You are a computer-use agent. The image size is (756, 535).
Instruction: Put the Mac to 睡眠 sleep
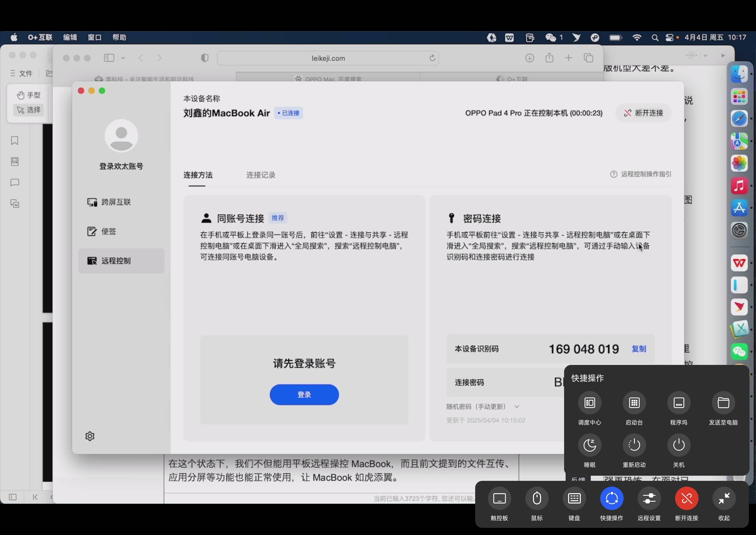point(590,445)
